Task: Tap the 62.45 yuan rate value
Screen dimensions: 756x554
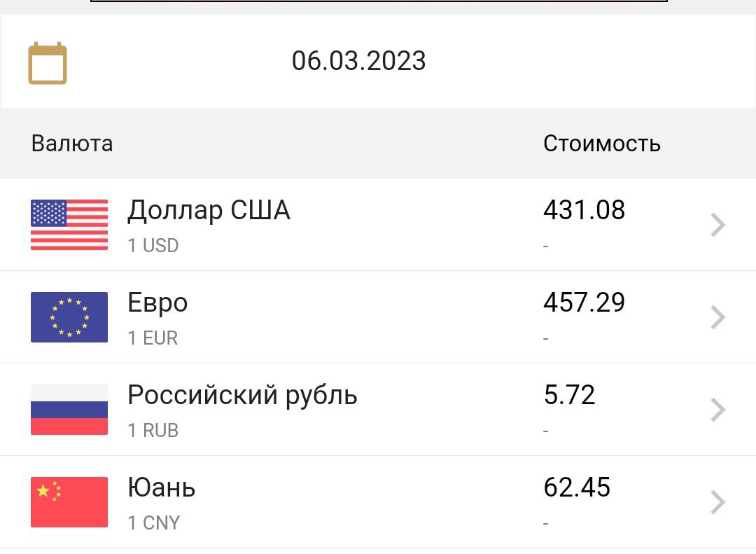Action: coord(577,487)
